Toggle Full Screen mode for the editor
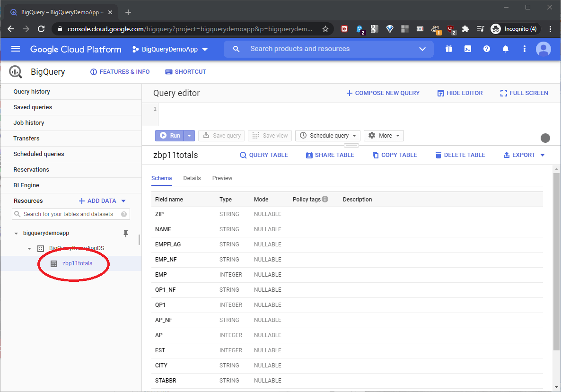The height and width of the screenshot is (392, 561). coord(524,93)
